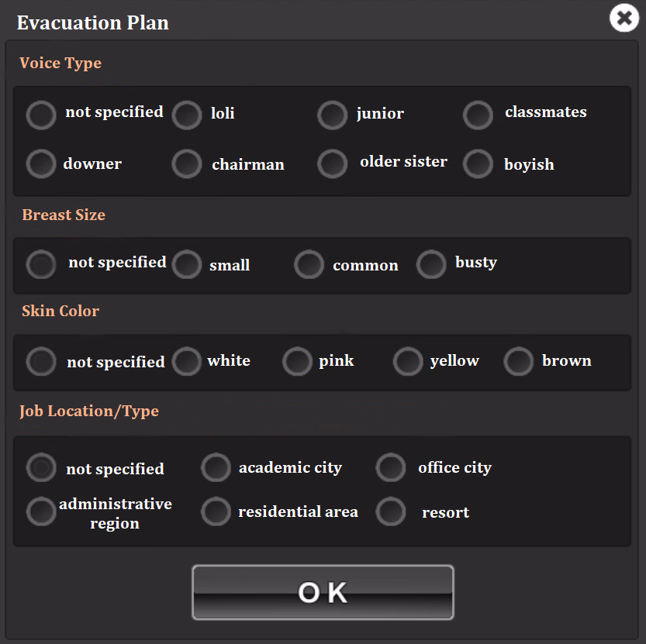The width and height of the screenshot is (646, 644).
Task: Select "older sister" voice type
Action: tap(332, 164)
